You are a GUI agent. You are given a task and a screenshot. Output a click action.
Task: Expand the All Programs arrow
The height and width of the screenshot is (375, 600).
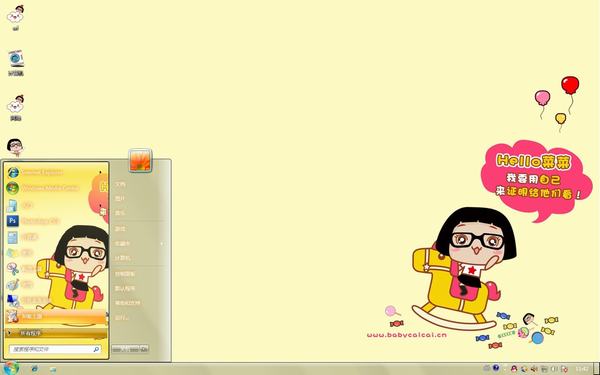[x=9, y=333]
